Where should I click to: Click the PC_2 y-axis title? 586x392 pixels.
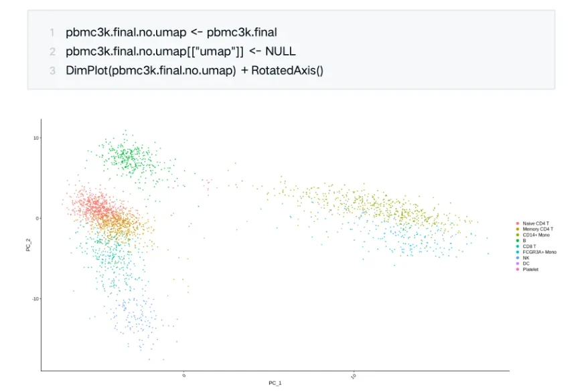(x=27, y=245)
